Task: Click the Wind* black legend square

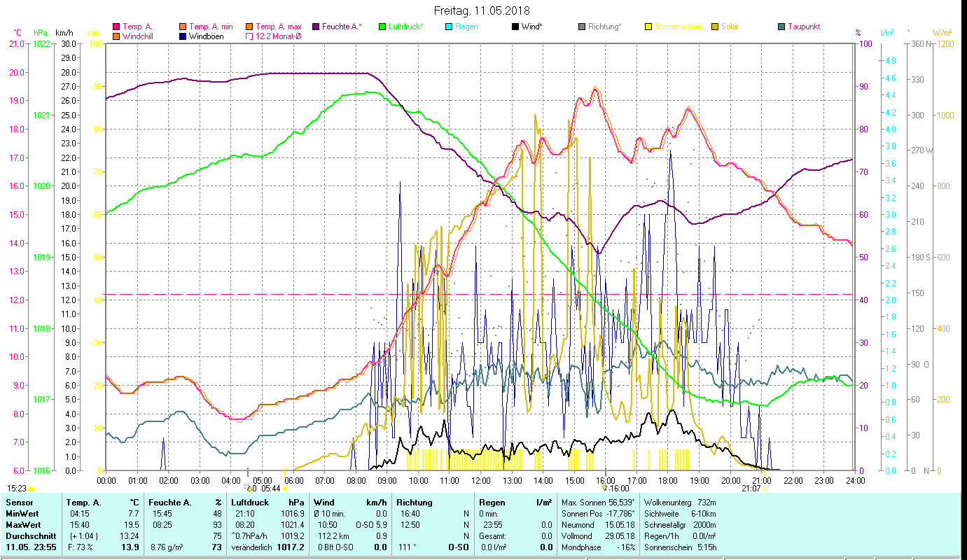Action: 515,27
